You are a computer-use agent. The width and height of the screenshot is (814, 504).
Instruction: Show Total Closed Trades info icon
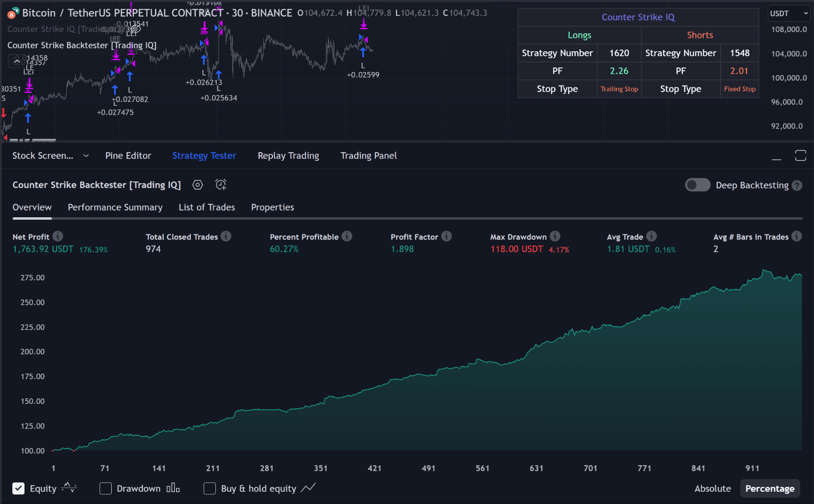(x=226, y=236)
